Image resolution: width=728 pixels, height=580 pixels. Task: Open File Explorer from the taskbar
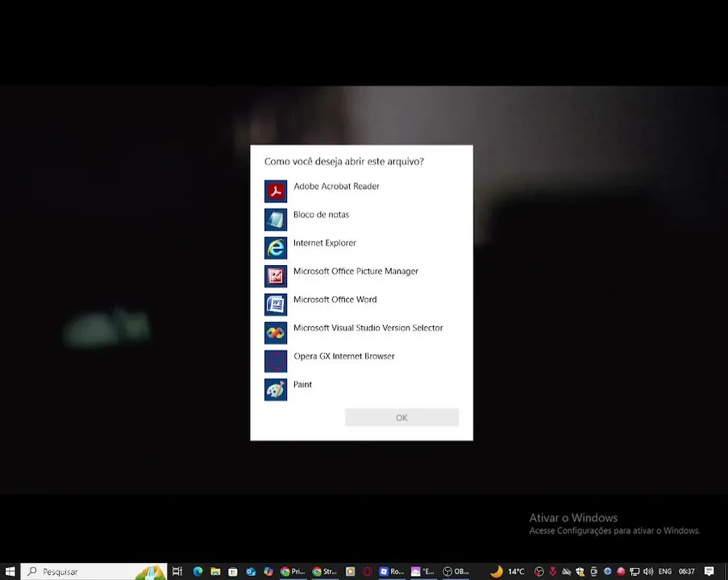(x=215, y=571)
